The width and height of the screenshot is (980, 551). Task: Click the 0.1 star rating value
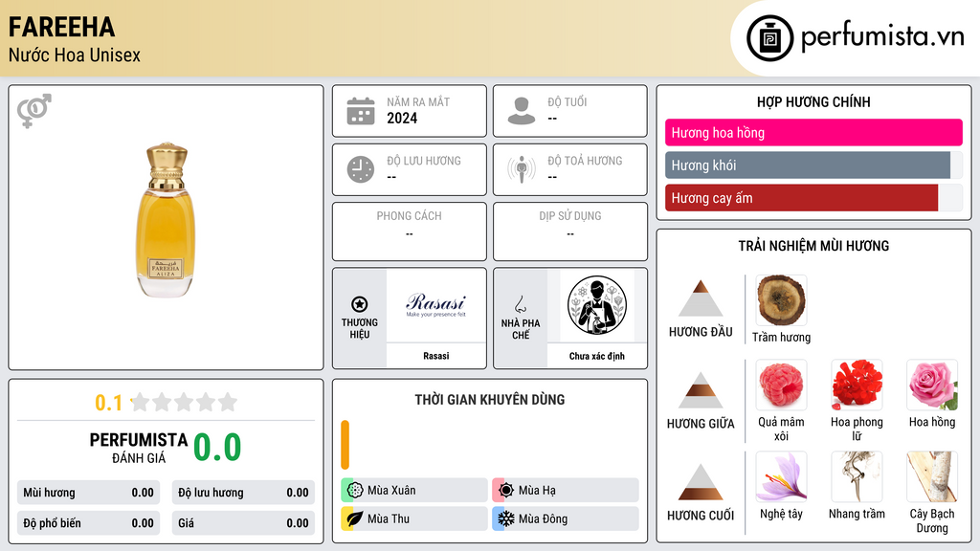click(108, 403)
